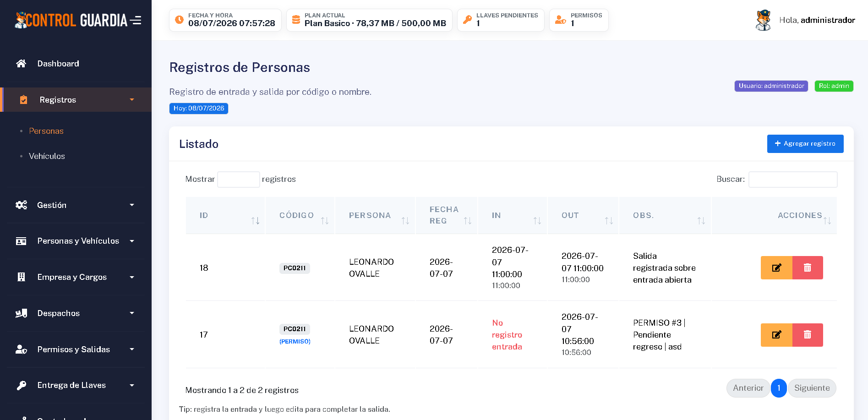Click the Llaves Pendientes key icon
The image size is (868, 420).
tap(467, 20)
